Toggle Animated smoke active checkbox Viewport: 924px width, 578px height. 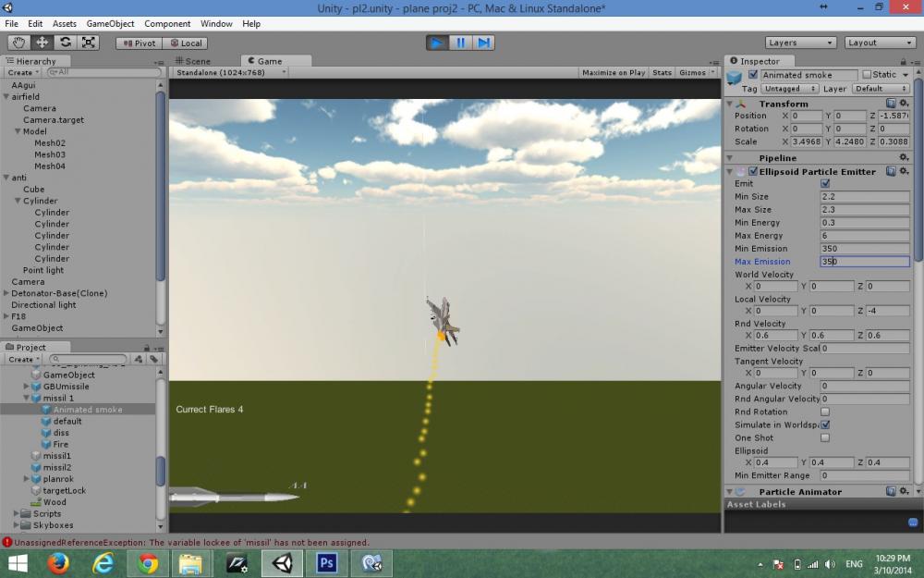752,74
